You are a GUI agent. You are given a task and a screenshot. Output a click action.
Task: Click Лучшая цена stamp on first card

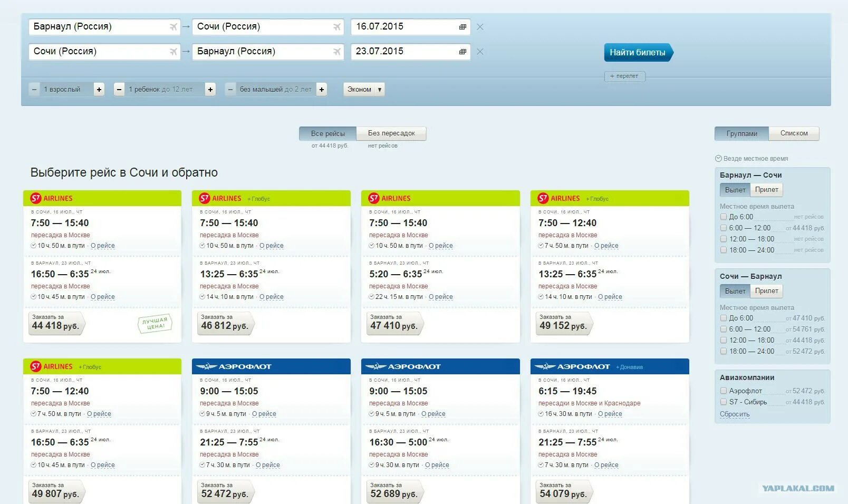point(155,323)
